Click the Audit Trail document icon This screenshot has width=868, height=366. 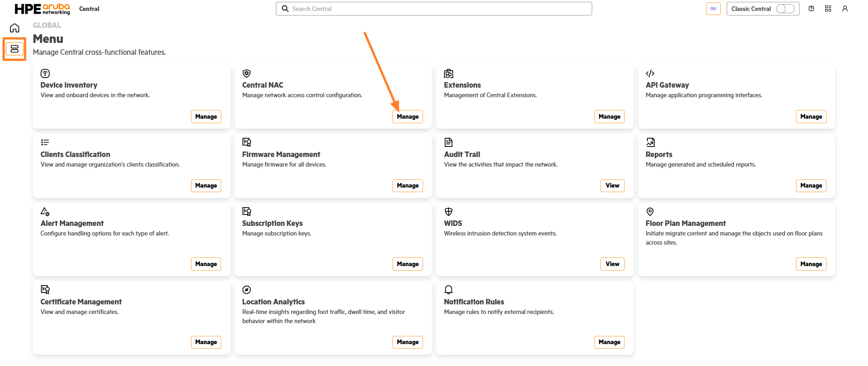point(449,142)
